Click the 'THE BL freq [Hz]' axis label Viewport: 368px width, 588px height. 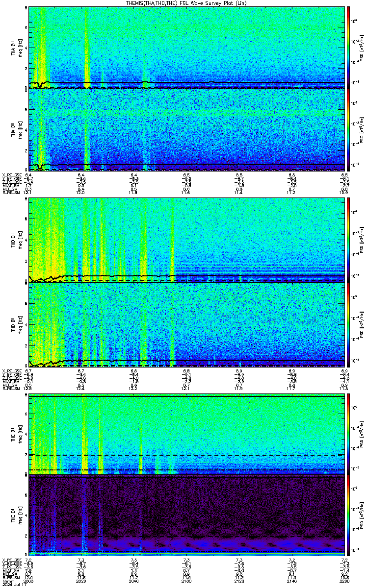[x=17, y=434]
